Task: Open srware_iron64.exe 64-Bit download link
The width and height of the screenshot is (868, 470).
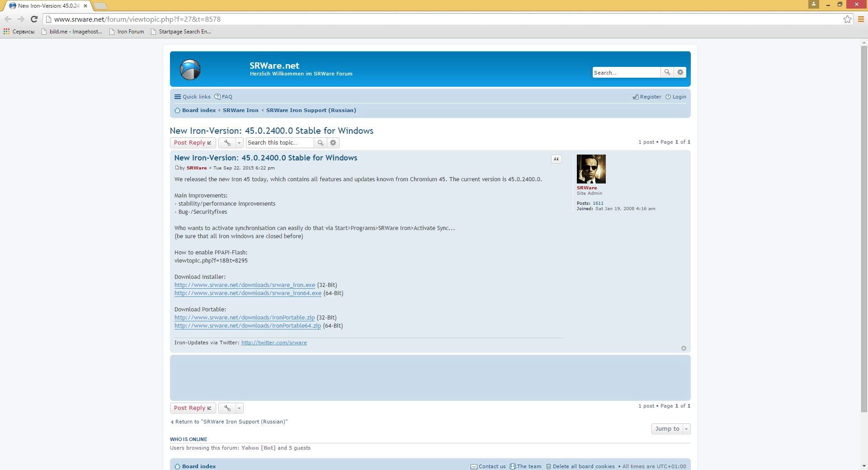Action: (x=248, y=293)
